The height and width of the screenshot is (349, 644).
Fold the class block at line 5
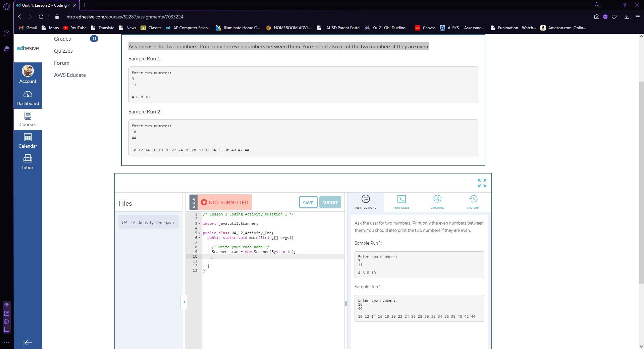[199, 233]
